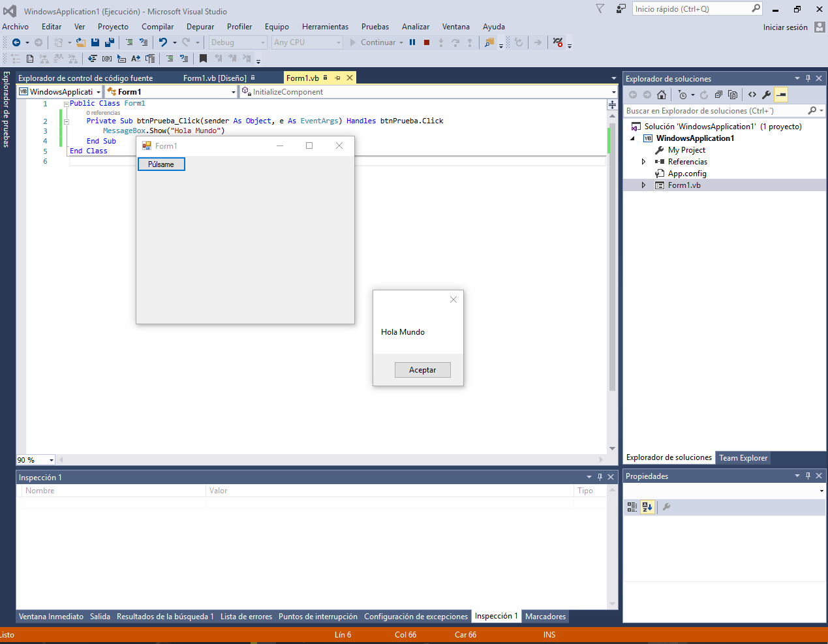
Task: Switch to Team Explorer tab
Action: 743,458
